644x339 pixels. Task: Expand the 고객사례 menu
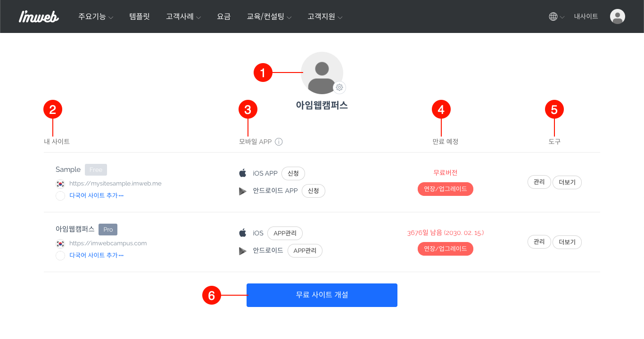point(183,16)
